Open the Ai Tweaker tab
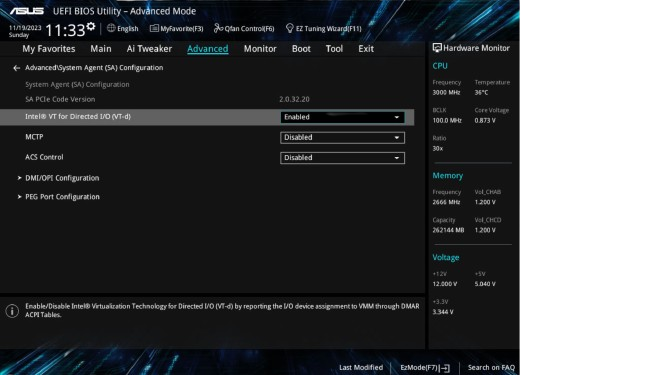The height and width of the screenshot is (375, 666). coord(149,49)
